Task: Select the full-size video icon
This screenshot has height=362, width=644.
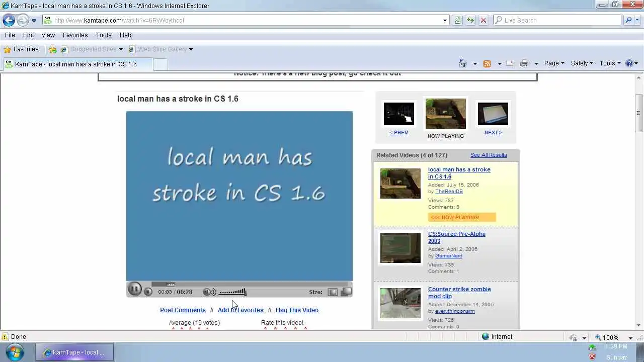Action: [346, 292]
